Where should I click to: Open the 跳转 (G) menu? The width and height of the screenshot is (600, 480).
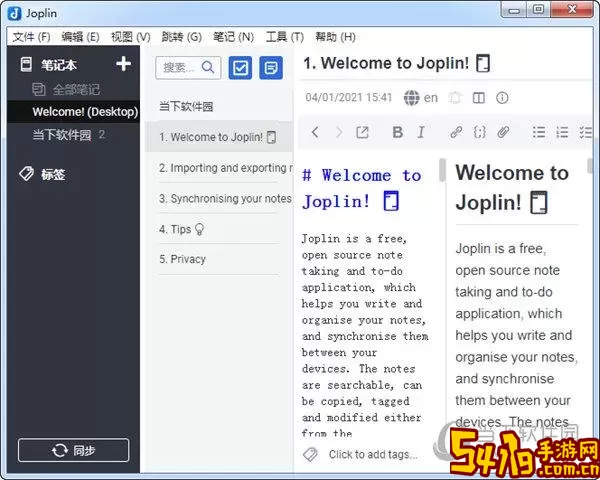[181, 37]
